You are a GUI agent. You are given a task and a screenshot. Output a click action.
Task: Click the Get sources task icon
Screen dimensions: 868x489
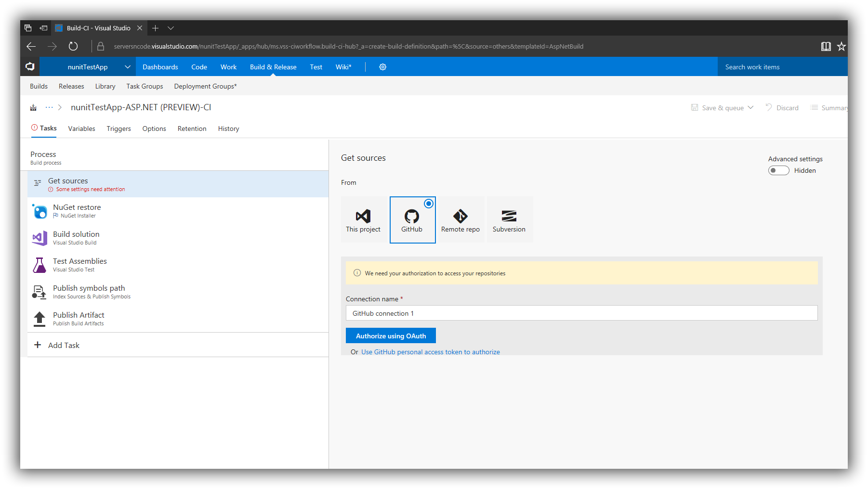point(38,183)
